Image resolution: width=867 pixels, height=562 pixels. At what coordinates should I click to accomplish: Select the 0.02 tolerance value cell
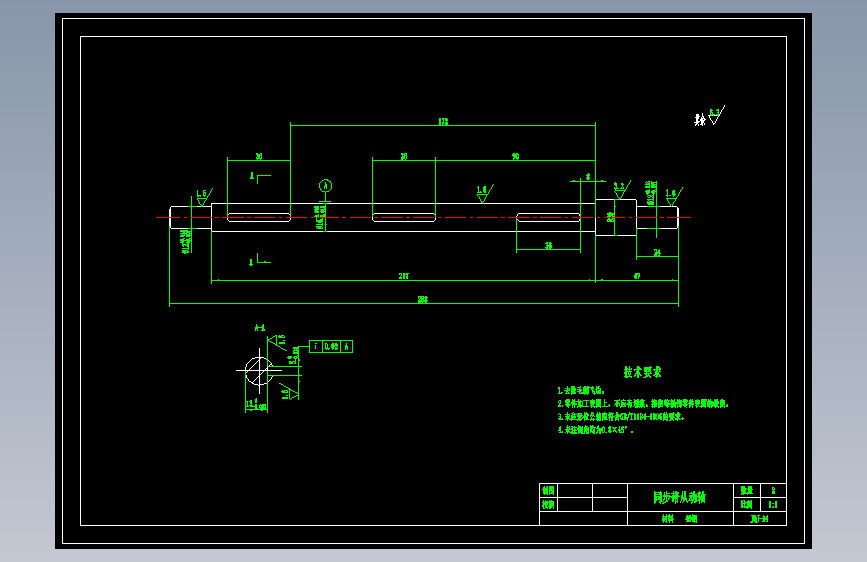(331, 347)
